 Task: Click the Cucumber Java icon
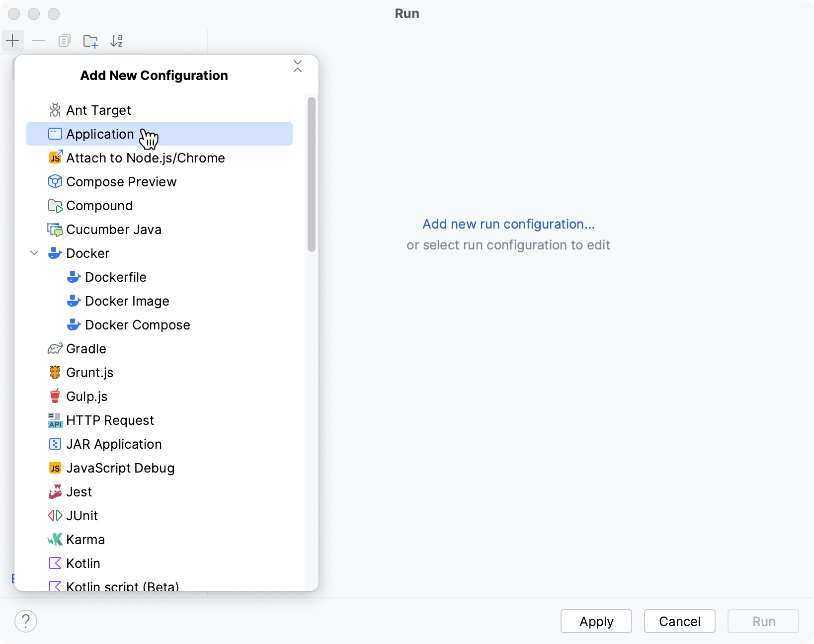pyautogui.click(x=55, y=230)
